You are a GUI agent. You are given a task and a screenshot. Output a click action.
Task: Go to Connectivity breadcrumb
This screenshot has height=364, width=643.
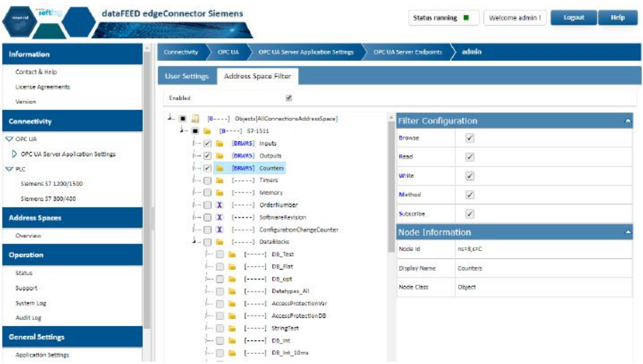click(x=181, y=52)
